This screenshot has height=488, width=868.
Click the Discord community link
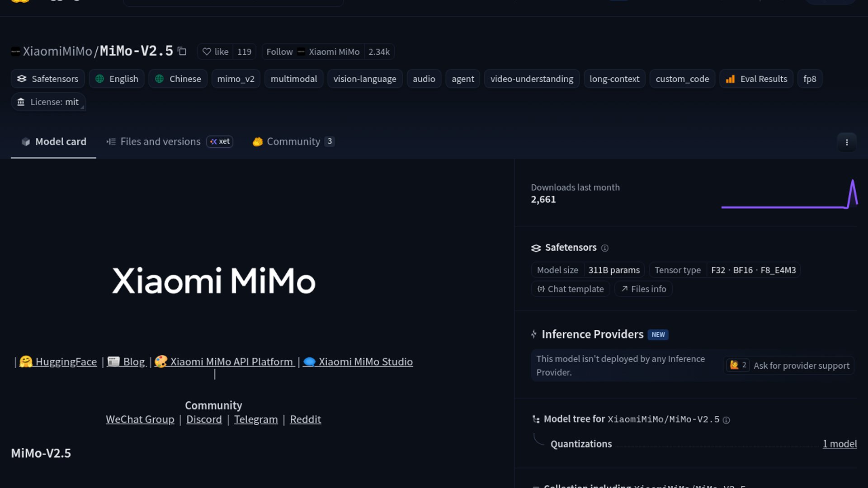(x=204, y=419)
